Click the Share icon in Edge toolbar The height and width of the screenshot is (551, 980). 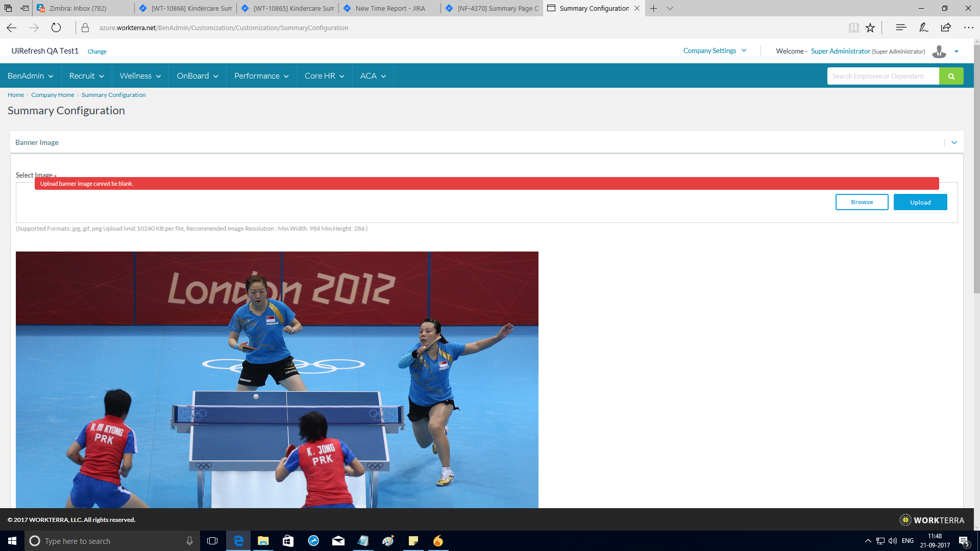(946, 28)
